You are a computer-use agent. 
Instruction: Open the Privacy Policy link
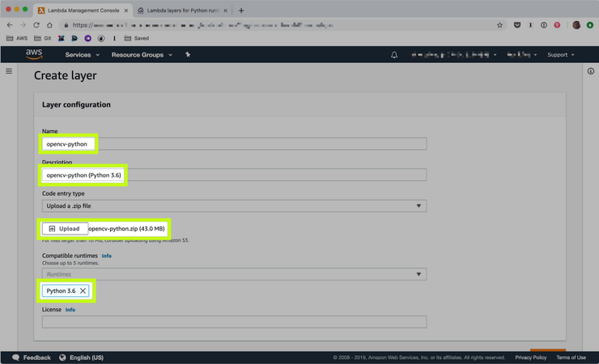pos(531,358)
